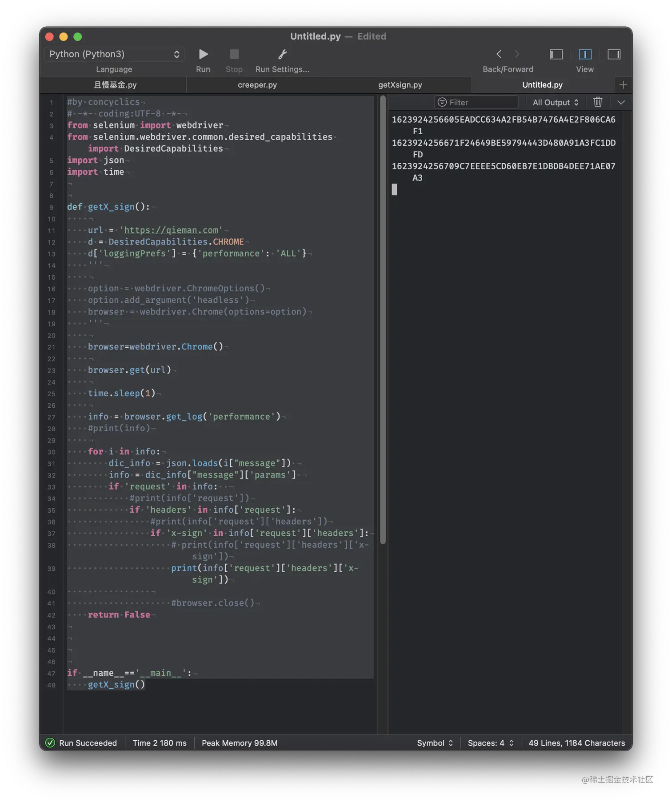This screenshot has width=672, height=803.
Task: Open the Symbol popup menu
Action: [x=435, y=743]
